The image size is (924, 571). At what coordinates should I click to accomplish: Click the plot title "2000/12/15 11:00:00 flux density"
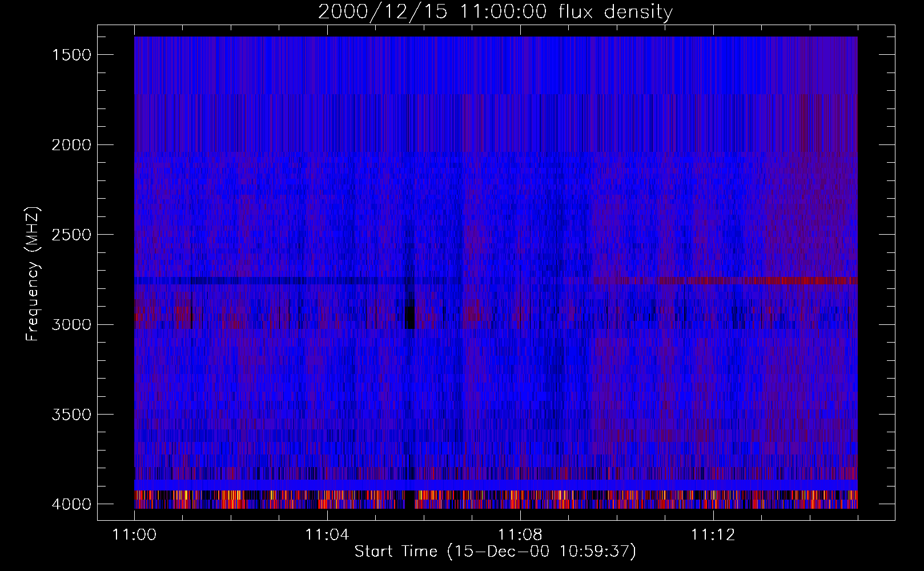[495, 12]
